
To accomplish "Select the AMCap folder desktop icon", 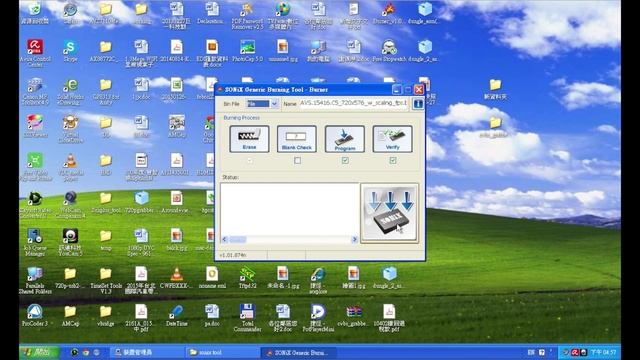I will pyautogui.click(x=70, y=315).
